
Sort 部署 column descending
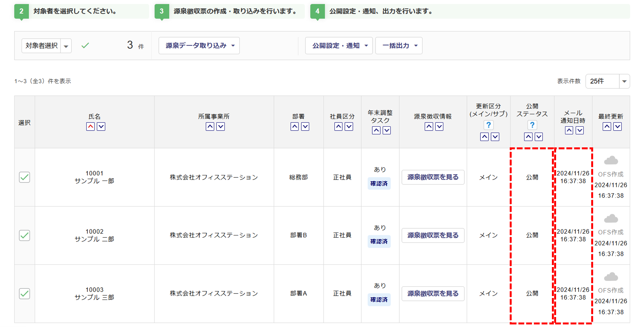click(x=305, y=127)
